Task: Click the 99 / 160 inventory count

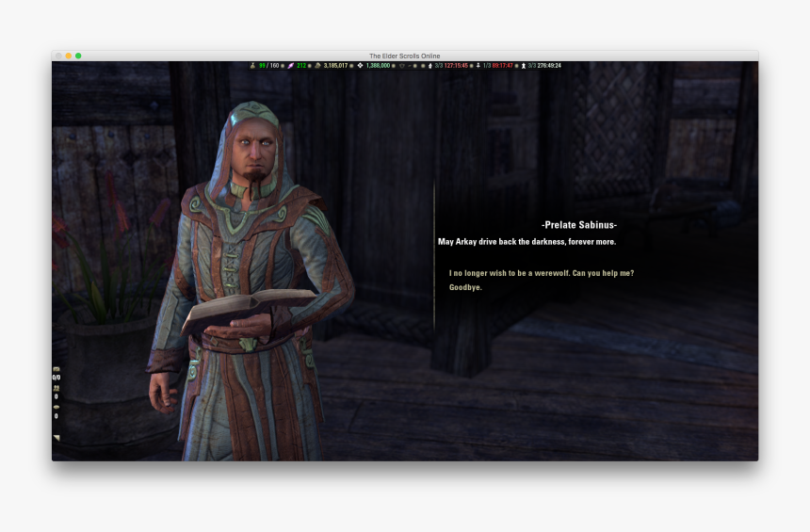Action: [268, 66]
